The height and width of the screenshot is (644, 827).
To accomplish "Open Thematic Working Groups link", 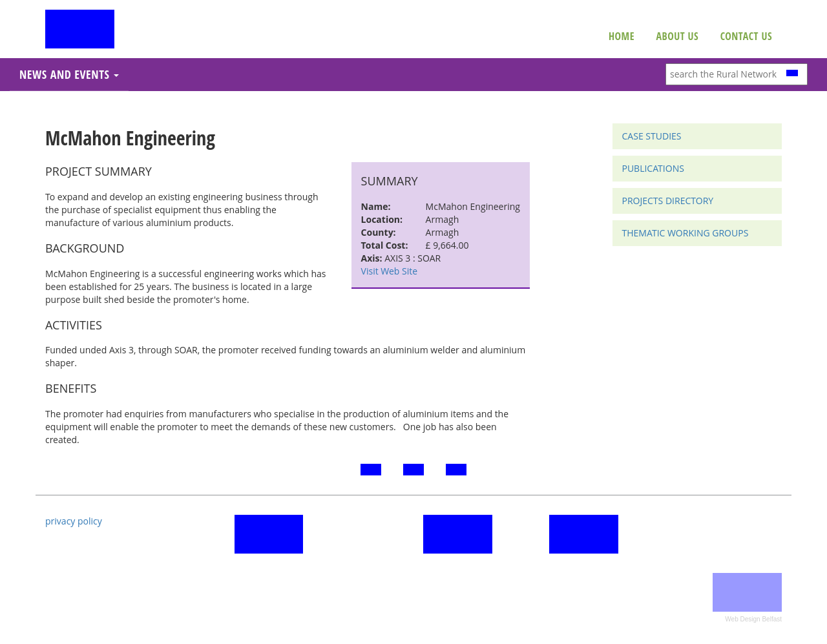I will pos(685,233).
